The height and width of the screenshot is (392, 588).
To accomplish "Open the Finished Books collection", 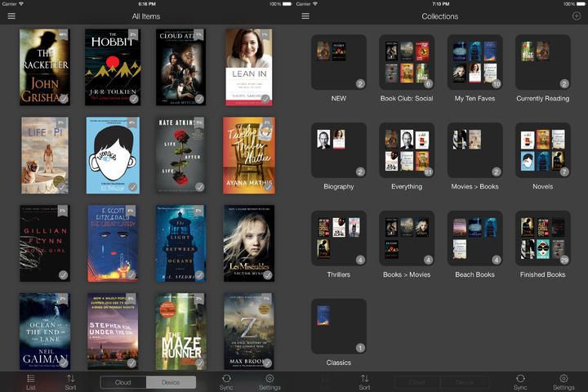I will click(x=543, y=238).
